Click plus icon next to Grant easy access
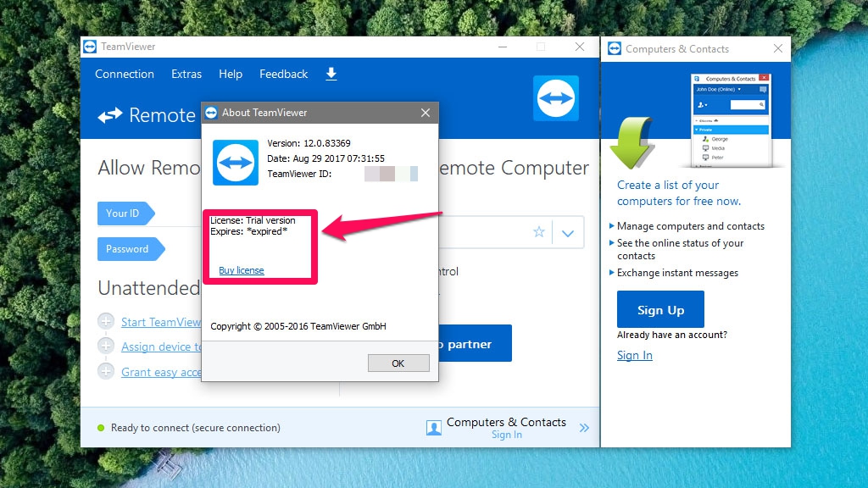Image resolution: width=868 pixels, height=488 pixels. (106, 372)
